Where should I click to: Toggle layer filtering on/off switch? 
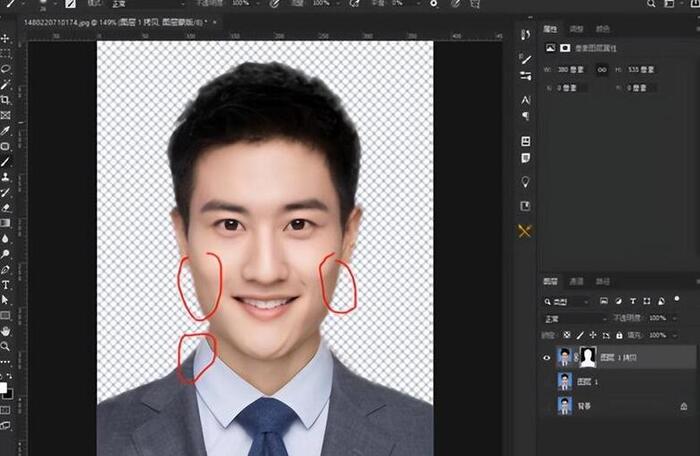(677, 299)
